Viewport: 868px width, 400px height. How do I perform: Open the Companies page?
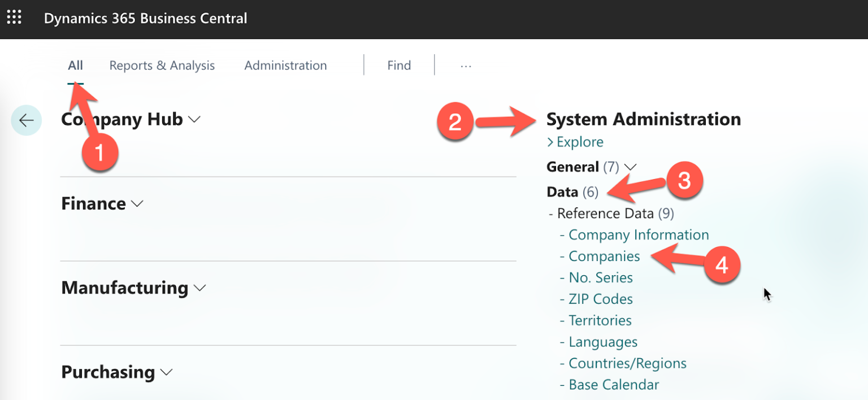tap(604, 256)
